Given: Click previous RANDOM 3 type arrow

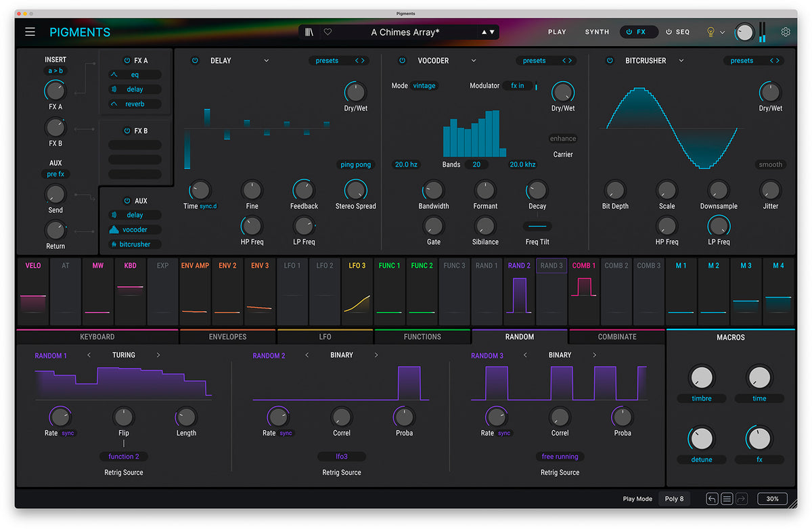Looking at the screenshot, I should [526, 355].
